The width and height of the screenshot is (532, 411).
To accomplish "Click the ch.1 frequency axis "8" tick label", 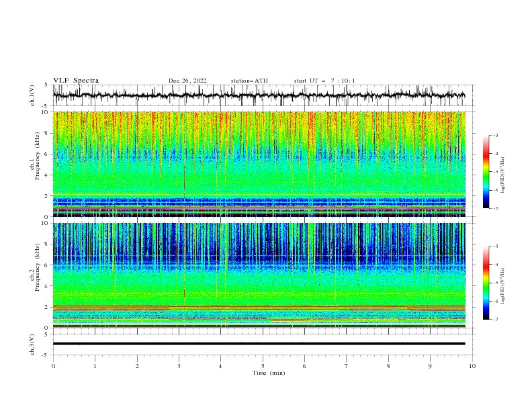I will point(47,133).
